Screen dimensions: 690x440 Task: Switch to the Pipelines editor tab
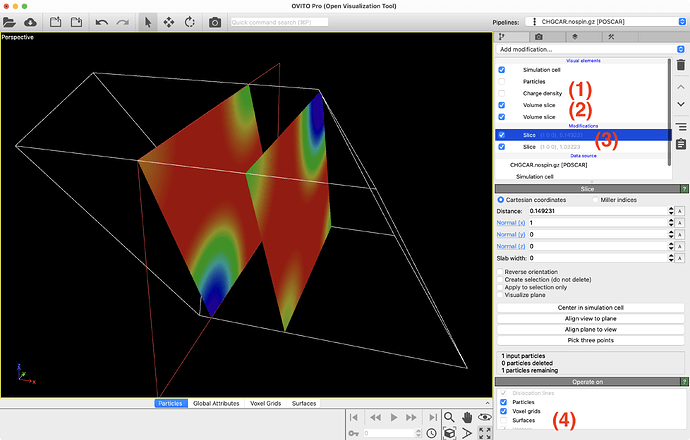(511, 37)
